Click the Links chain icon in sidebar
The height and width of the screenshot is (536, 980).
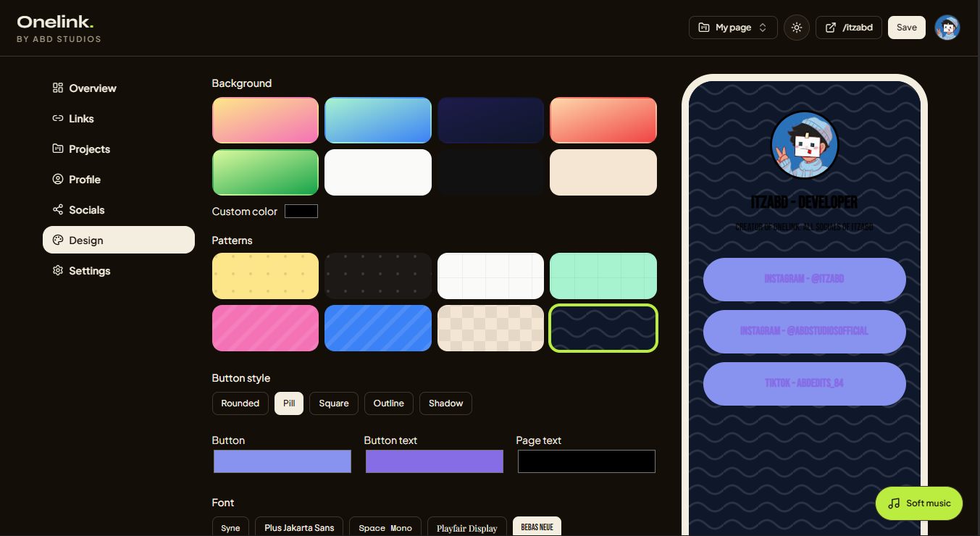coord(58,119)
